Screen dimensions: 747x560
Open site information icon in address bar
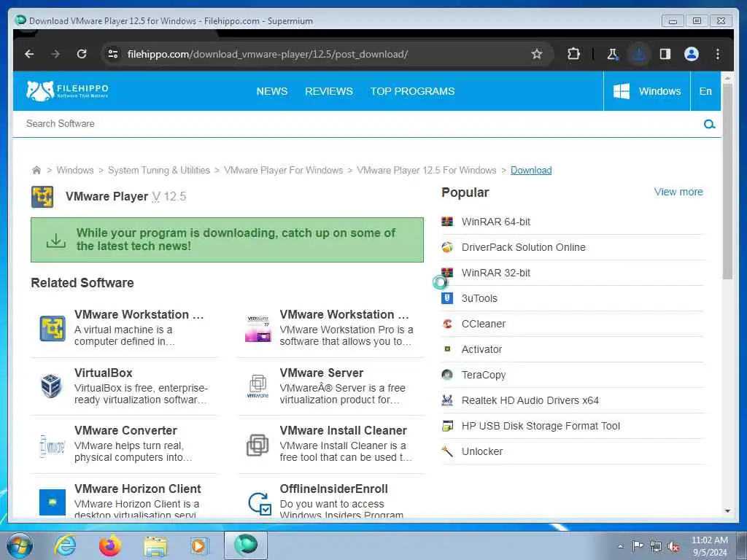pos(113,54)
